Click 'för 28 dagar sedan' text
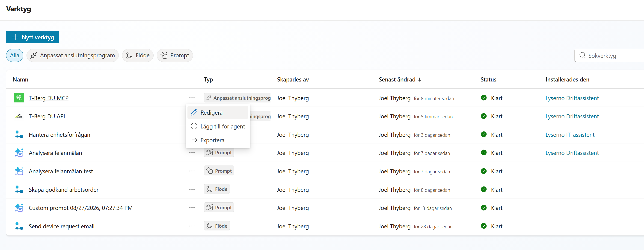 (x=433, y=227)
